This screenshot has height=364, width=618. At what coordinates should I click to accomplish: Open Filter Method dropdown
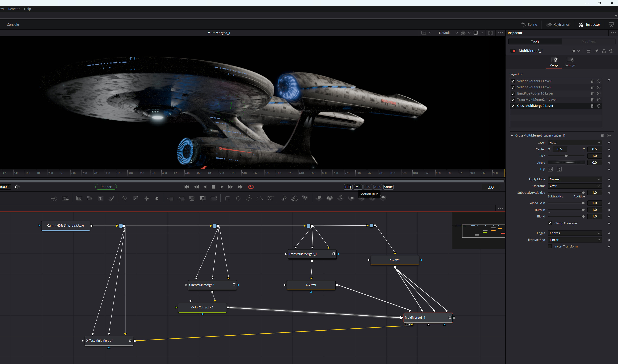(x=575, y=240)
